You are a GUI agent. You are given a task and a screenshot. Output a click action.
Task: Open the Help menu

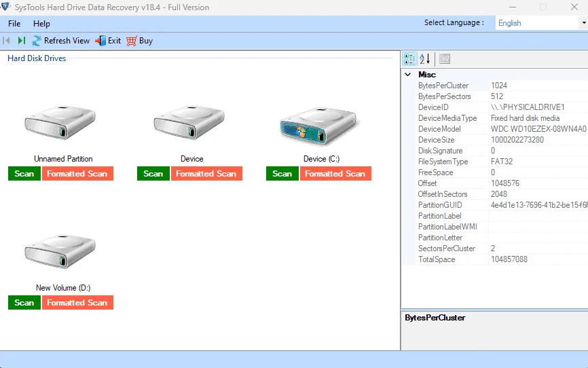[x=41, y=24]
